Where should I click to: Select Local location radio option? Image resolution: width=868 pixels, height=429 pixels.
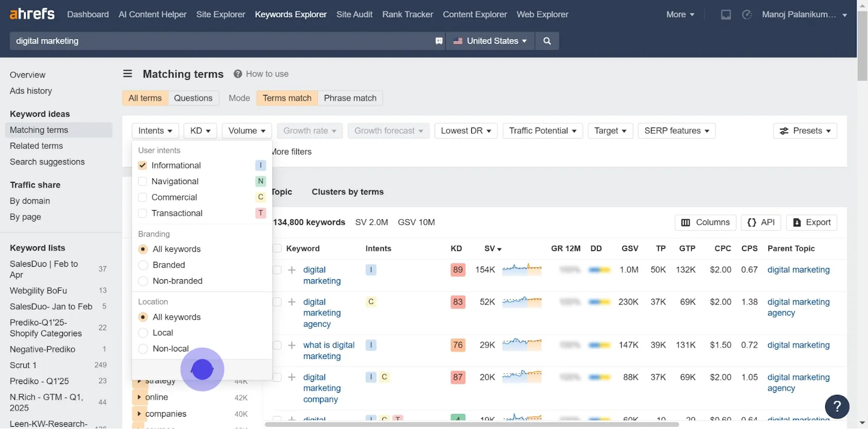point(143,333)
